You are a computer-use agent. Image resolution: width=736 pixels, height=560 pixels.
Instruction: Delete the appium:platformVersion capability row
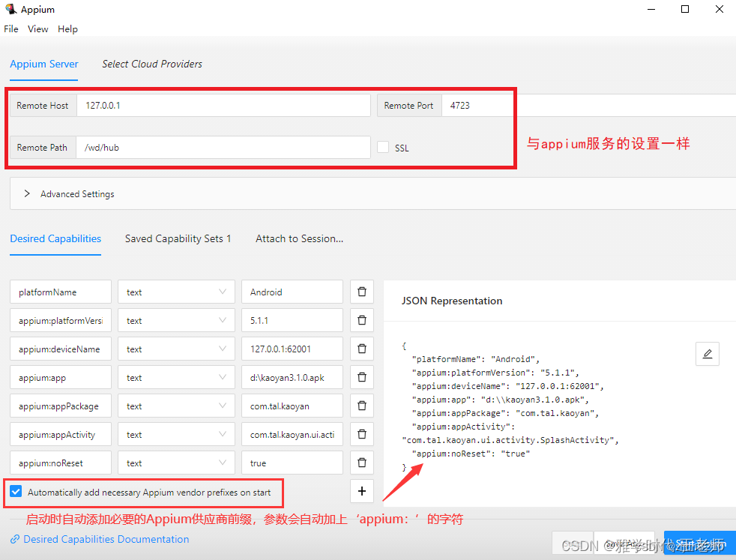pos(362,320)
